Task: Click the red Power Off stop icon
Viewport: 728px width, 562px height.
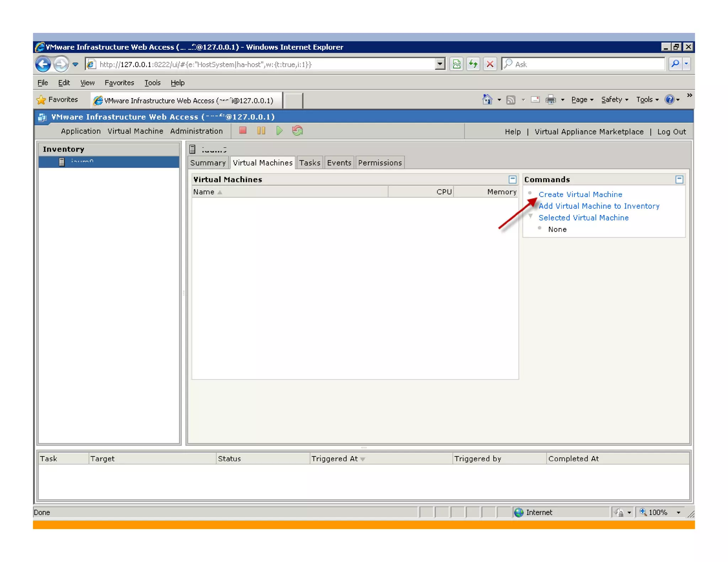Action: [x=243, y=131]
